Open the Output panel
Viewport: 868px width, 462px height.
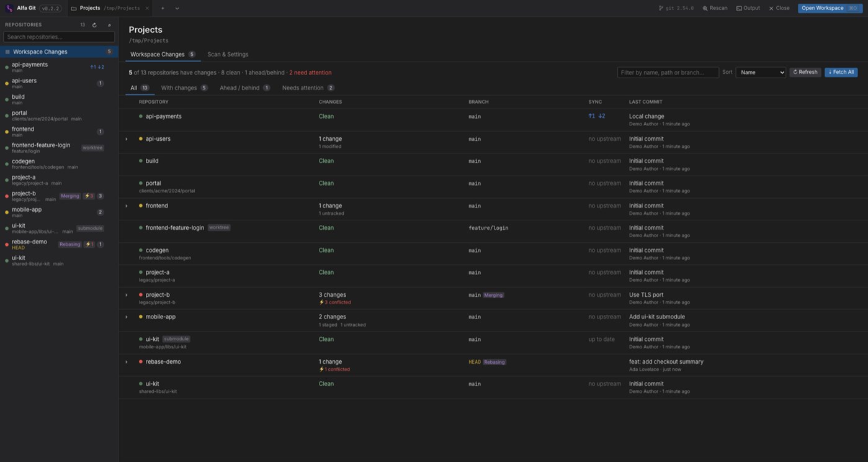tap(748, 8)
